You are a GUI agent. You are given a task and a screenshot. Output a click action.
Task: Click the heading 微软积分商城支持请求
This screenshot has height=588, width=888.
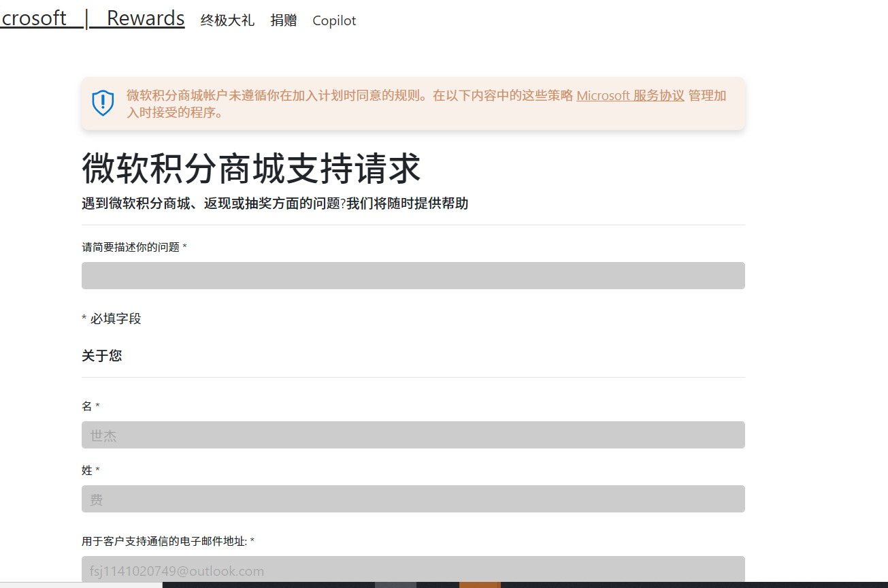tap(251, 169)
